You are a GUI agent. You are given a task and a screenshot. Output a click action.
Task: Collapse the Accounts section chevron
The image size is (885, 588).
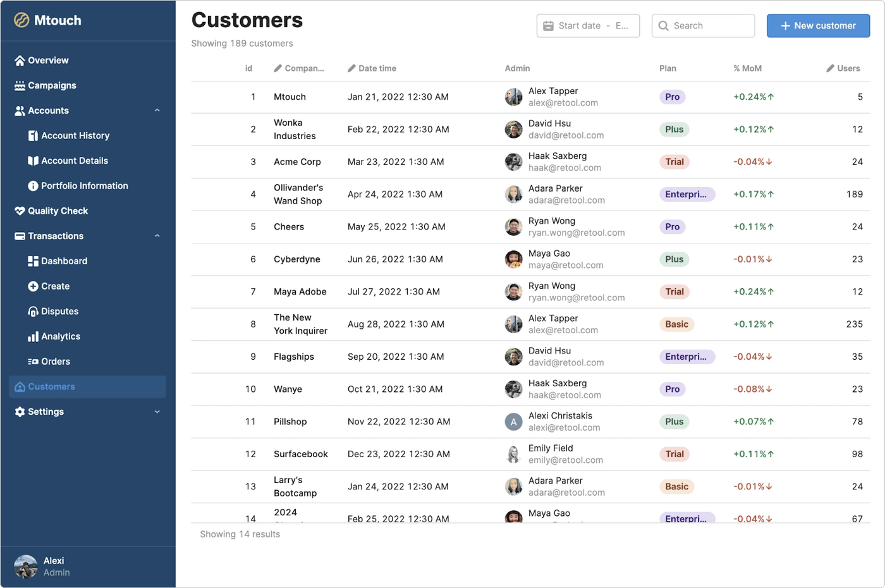click(157, 110)
